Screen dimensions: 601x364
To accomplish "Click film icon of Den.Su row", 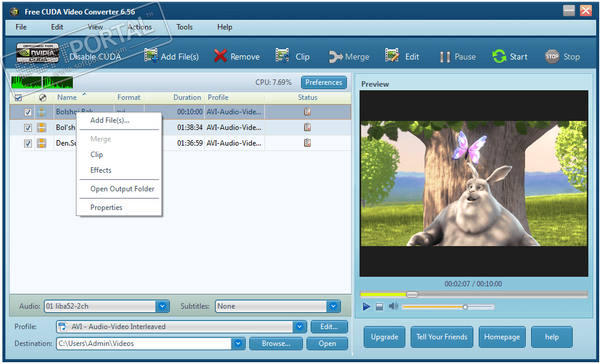I will [x=42, y=143].
